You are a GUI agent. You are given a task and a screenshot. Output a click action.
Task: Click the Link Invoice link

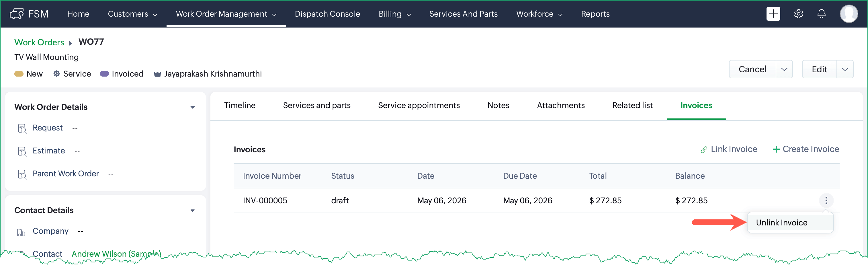[x=729, y=149]
